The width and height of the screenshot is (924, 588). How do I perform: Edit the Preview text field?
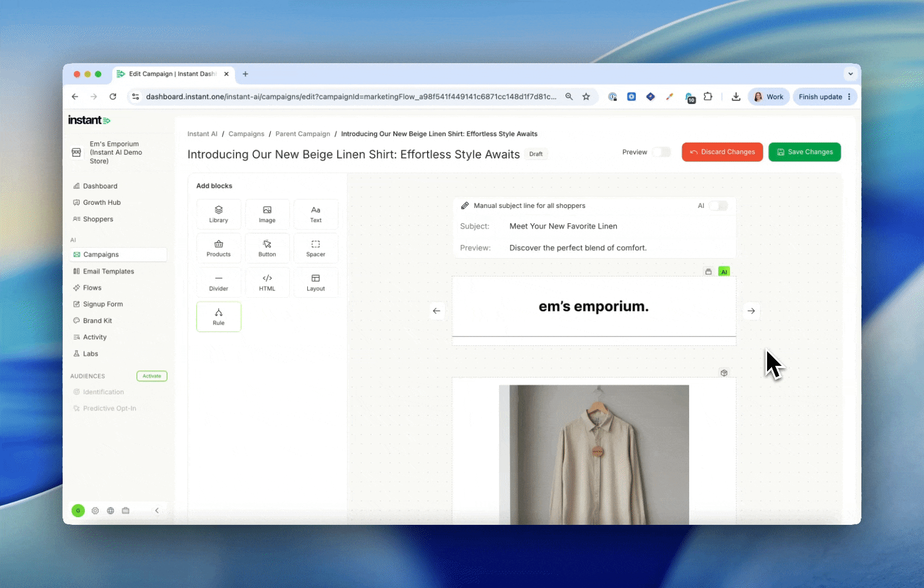(x=594, y=248)
